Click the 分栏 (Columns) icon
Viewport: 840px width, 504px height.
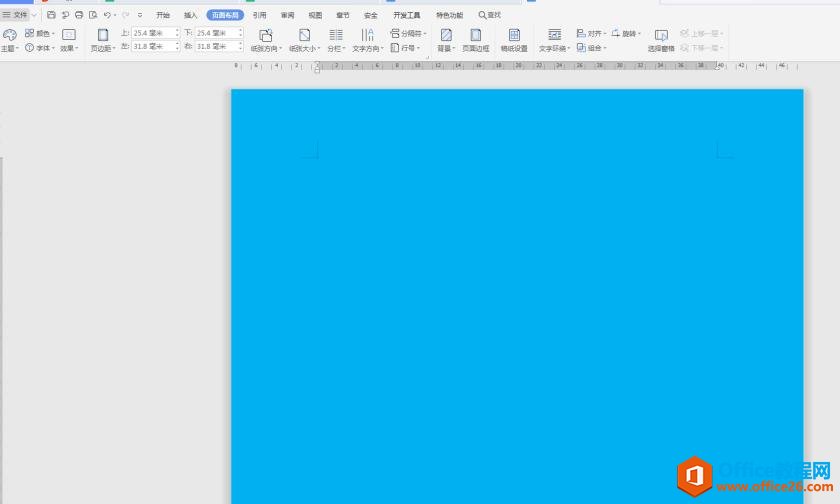335,35
